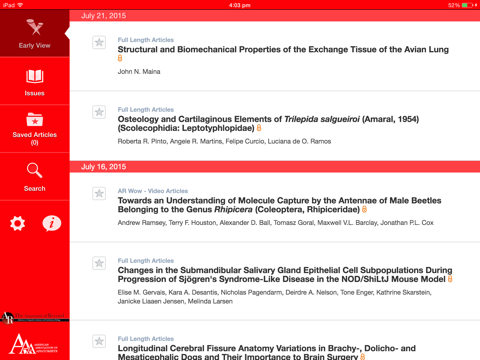The width and height of the screenshot is (480, 360).
Task: Select author John N. Maina
Action: 139,72
